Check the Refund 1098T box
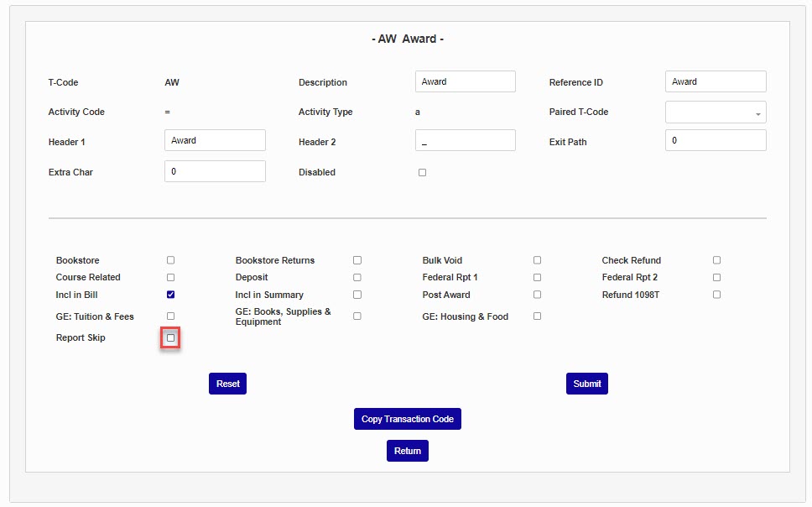The width and height of the screenshot is (812, 507). coord(716,295)
